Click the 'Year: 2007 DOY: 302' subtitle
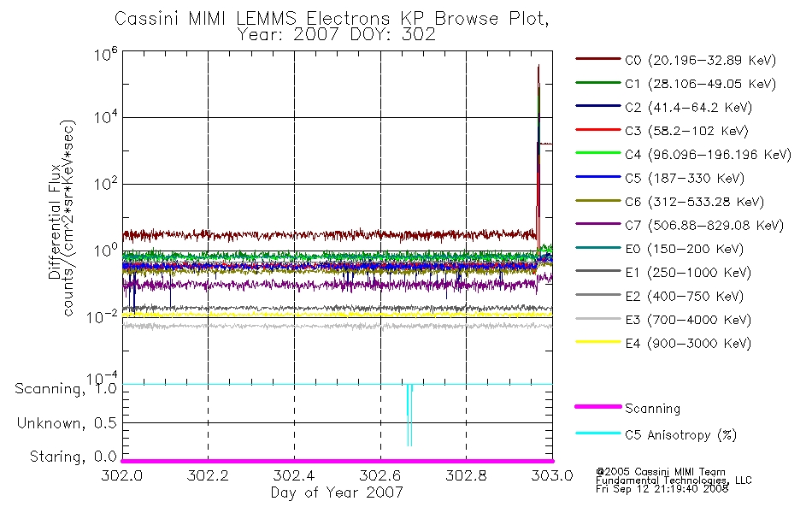Image resolution: width=812 pixels, height=513 pixels. point(336,35)
